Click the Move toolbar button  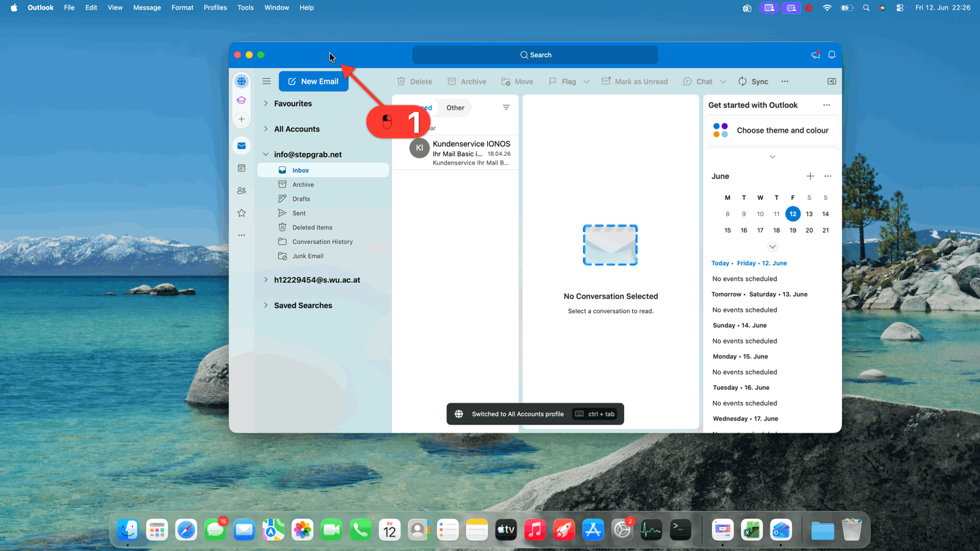[517, 81]
